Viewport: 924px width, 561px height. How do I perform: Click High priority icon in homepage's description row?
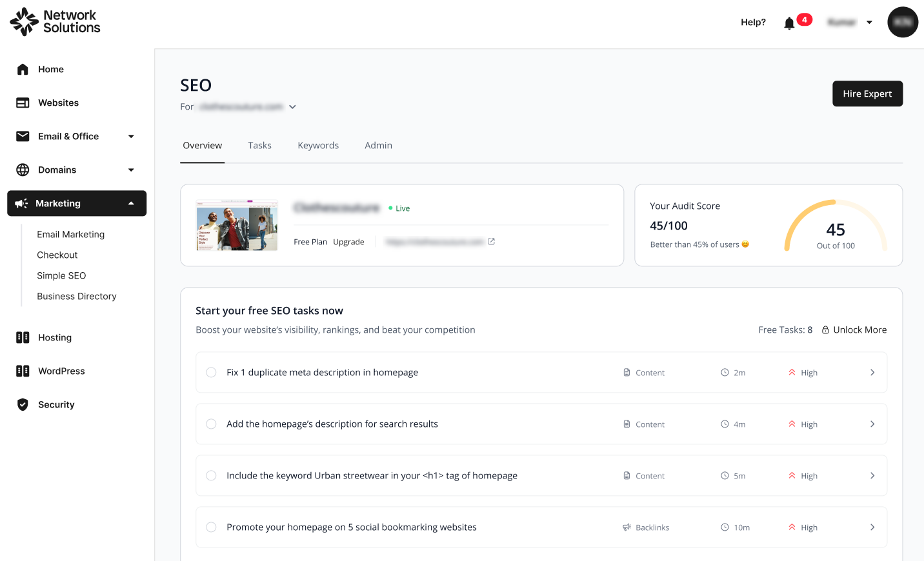point(792,424)
